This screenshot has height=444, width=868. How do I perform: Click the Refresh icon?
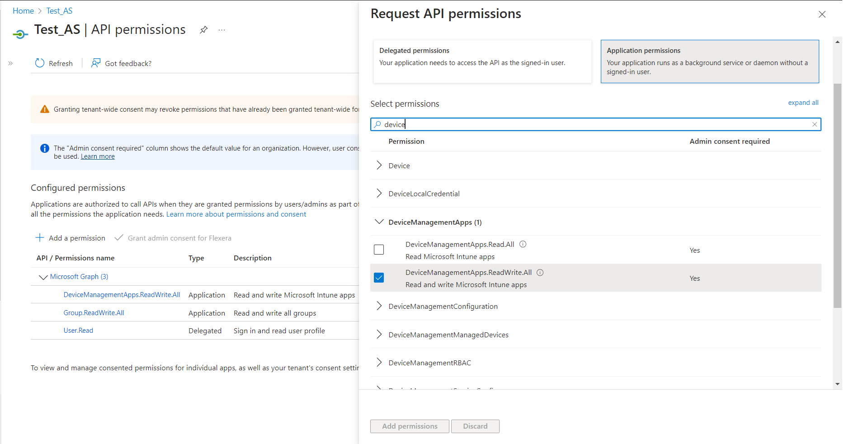pos(40,63)
